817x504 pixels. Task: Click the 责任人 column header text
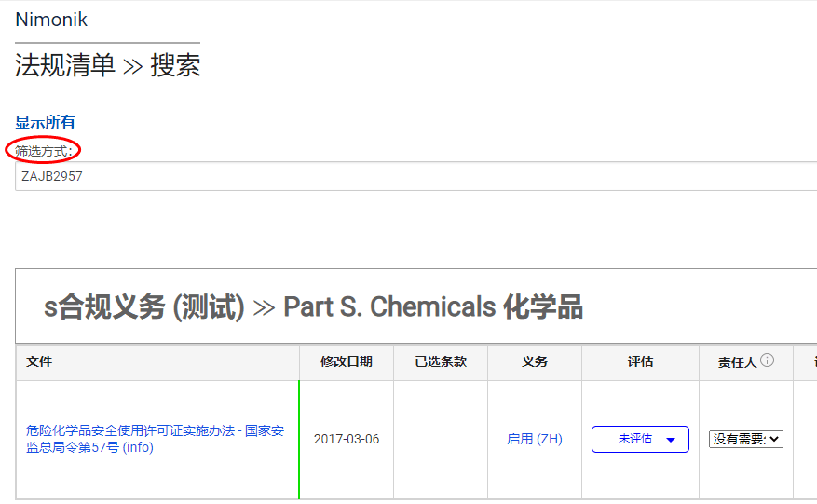(737, 362)
